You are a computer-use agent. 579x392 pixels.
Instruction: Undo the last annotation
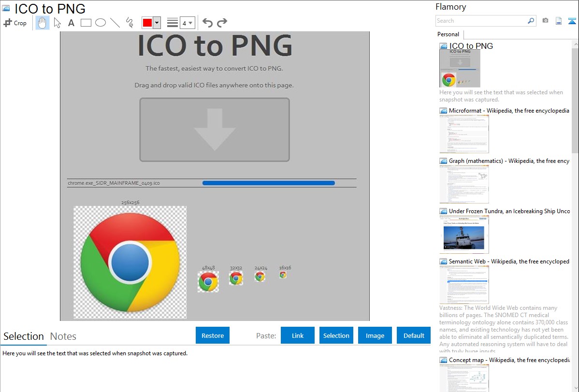click(x=207, y=23)
